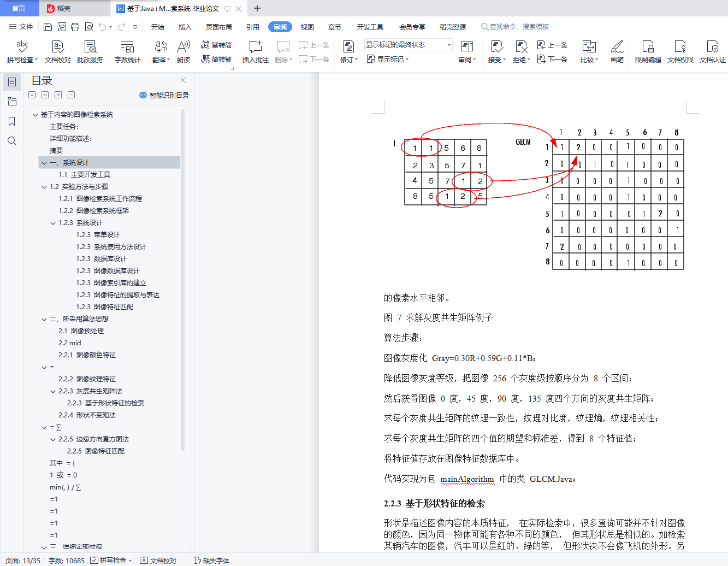Viewport: 728px width, 566px height.
Task: Click 字数: 10685 in the status bar
Action: point(67,561)
